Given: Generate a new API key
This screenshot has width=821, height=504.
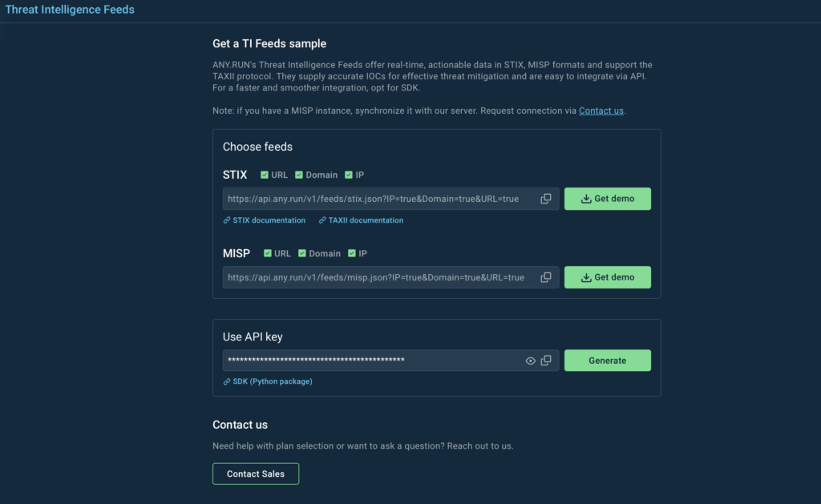Looking at the screenshot, I should point(607,361).
